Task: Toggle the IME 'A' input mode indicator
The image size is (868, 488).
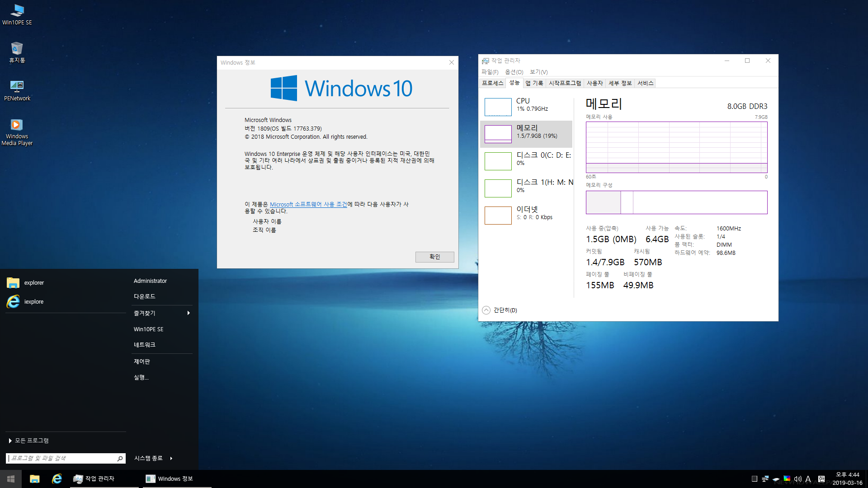Action: point(808,479)
